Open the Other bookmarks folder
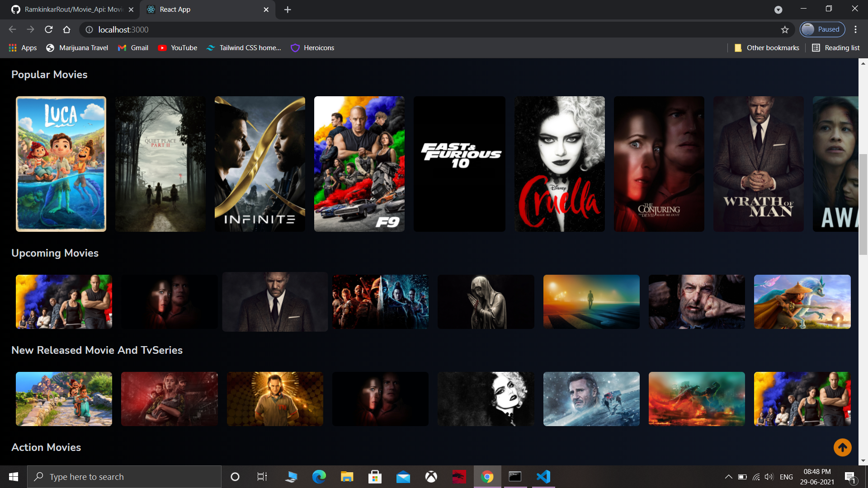 pos(766,48)
